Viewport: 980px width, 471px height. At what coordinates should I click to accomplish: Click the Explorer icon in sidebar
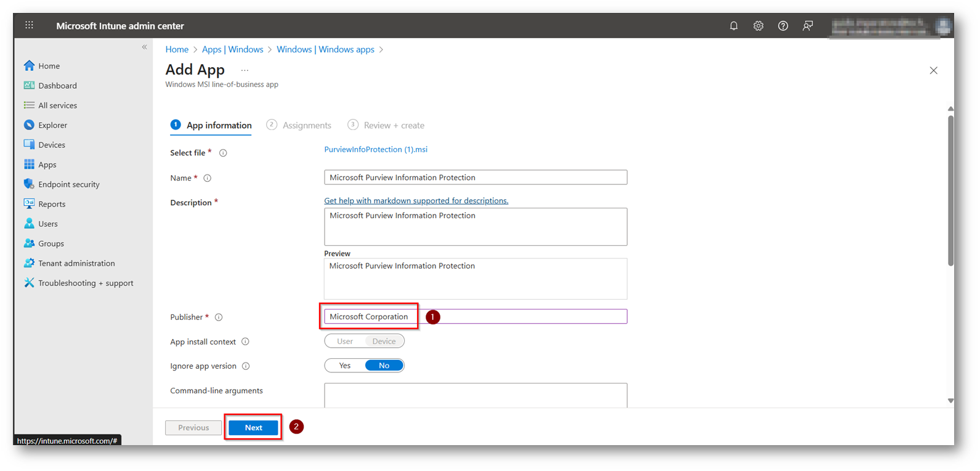pyautogui.click(x=29, y=125)
